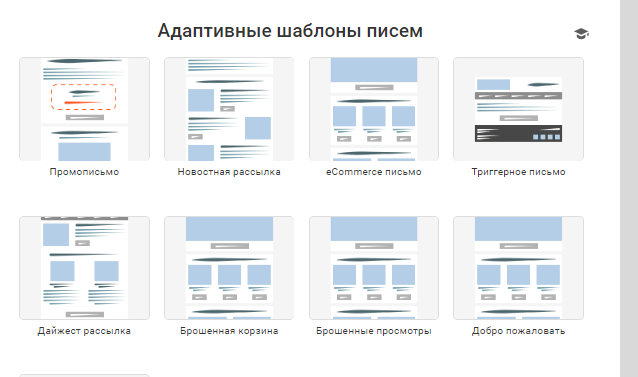Select the eCommerce письмо template thumbnail
Viewport: 638px width, 377px height.
374,109
